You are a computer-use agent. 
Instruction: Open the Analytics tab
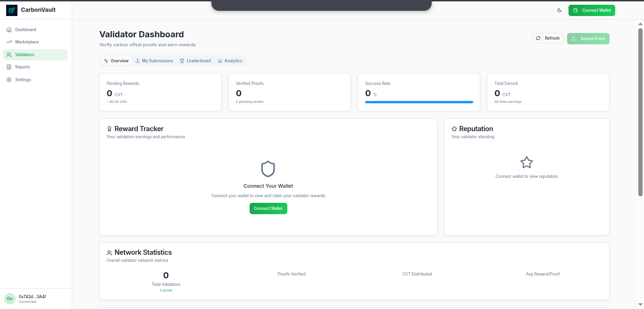coord(230,61)
